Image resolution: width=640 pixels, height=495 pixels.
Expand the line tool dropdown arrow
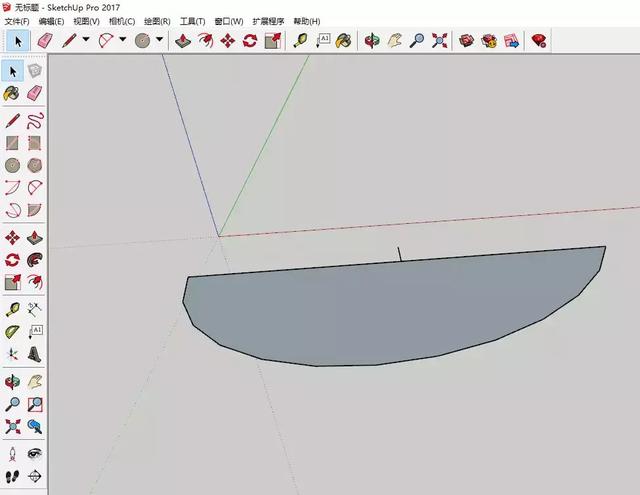coord(86,40)
